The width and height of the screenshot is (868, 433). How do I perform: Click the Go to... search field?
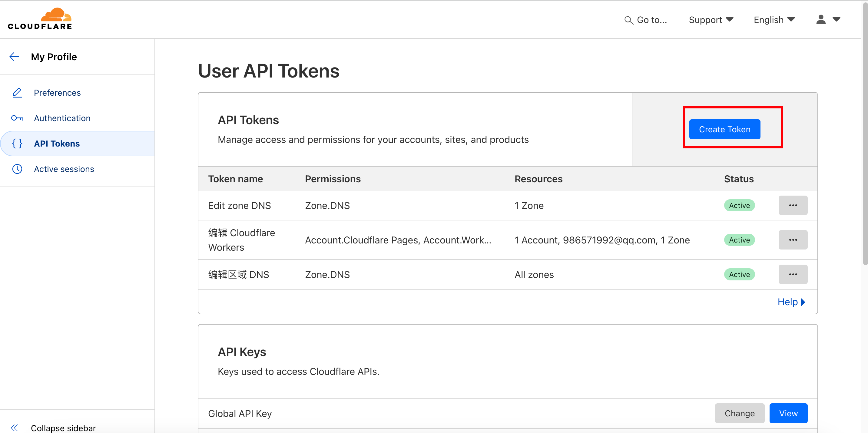click(651, 20)
